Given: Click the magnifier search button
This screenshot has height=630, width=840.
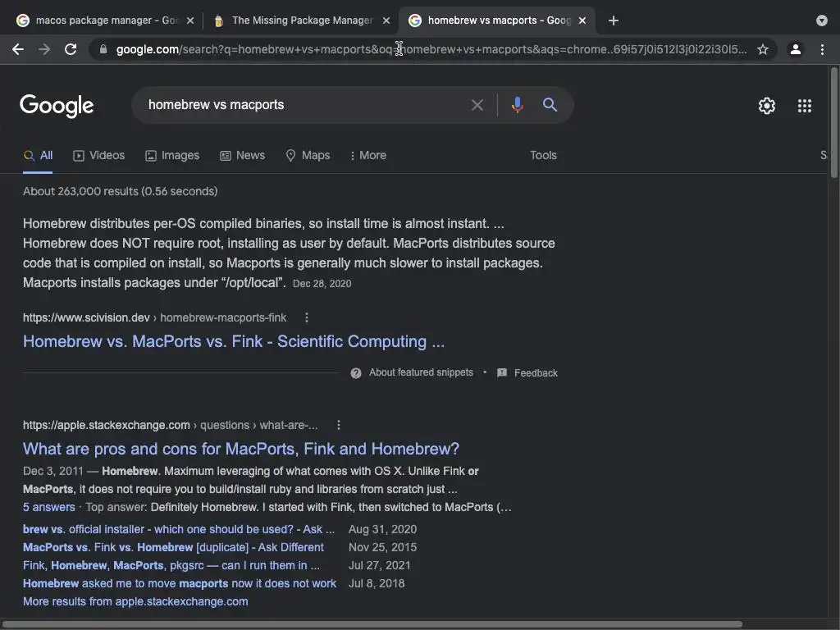Looking at the screenshot, I should (x=550, y=104).
